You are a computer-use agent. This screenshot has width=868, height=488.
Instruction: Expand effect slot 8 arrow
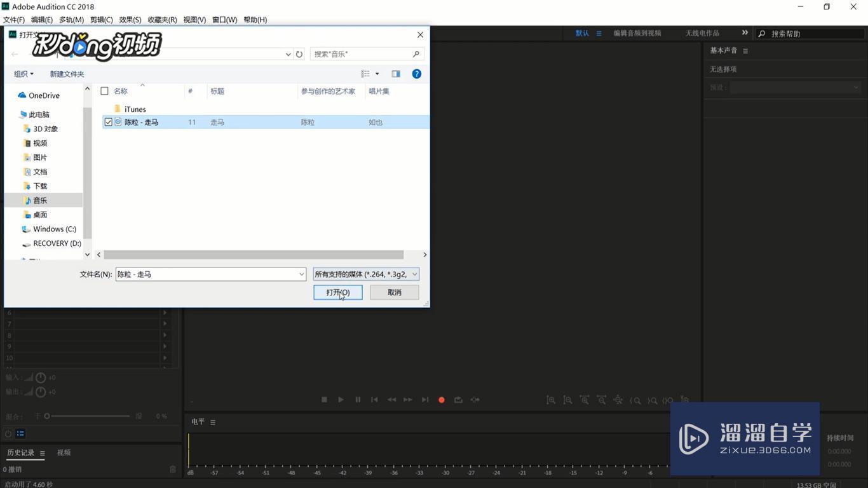(x=165, y=335)
